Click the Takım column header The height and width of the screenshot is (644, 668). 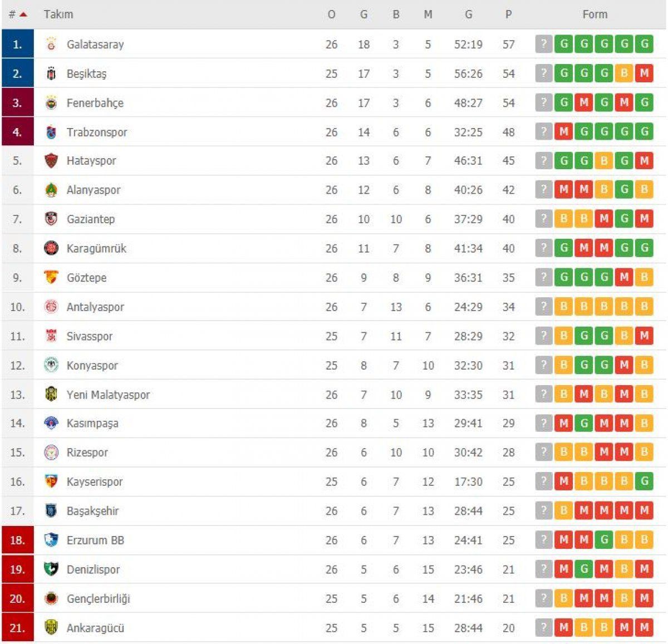pyautogui.click(x=59, y=14)
